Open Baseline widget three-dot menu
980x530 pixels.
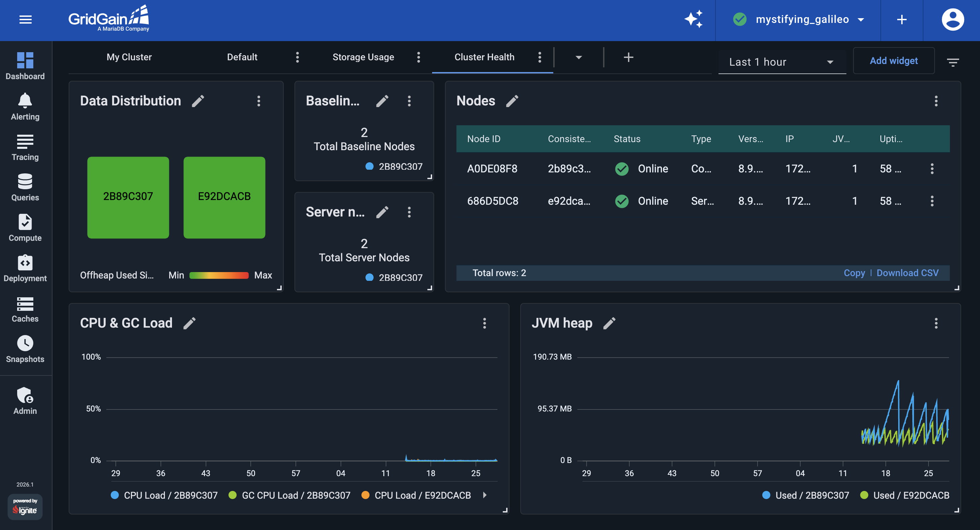[409, 101]
